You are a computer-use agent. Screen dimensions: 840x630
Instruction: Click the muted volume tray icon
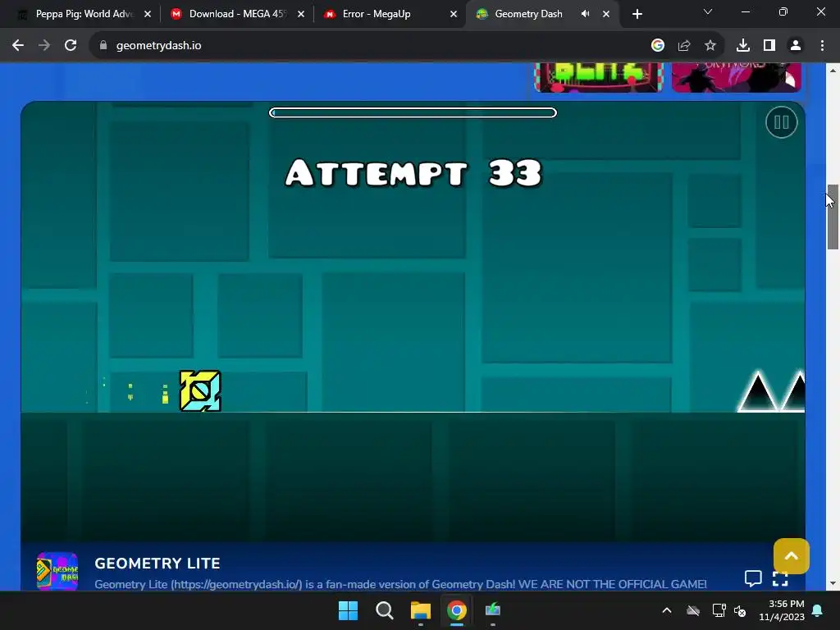point(740,610)
